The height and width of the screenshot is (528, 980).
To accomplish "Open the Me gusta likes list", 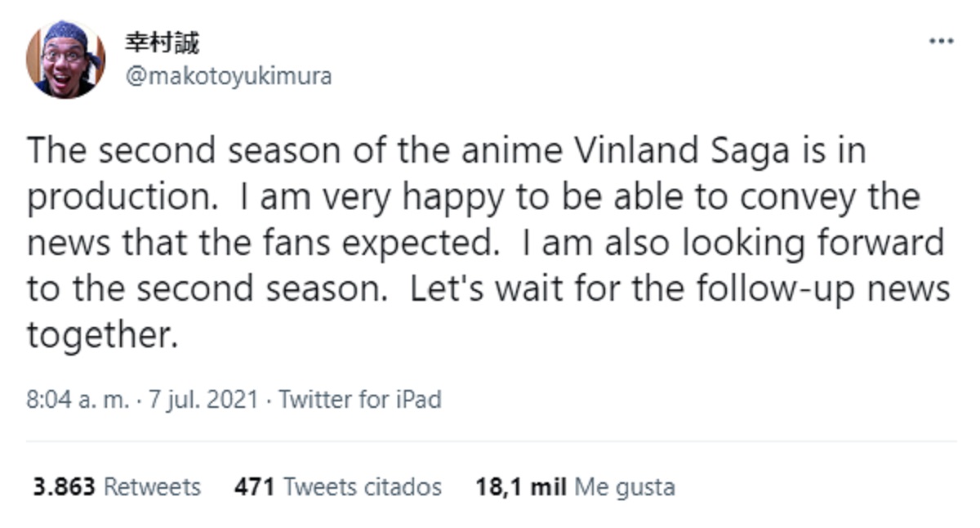I will tap(625, 487).
